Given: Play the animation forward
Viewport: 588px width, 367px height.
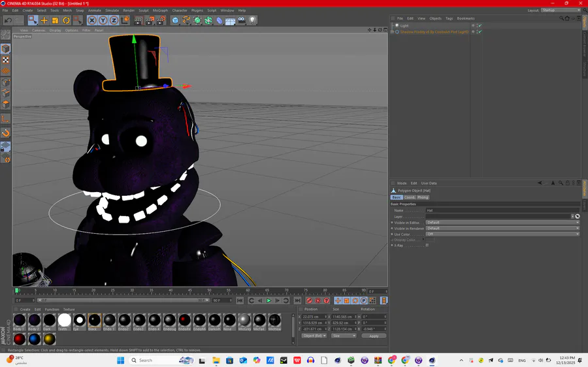Looking at the screenshot, I should point(269,300).
